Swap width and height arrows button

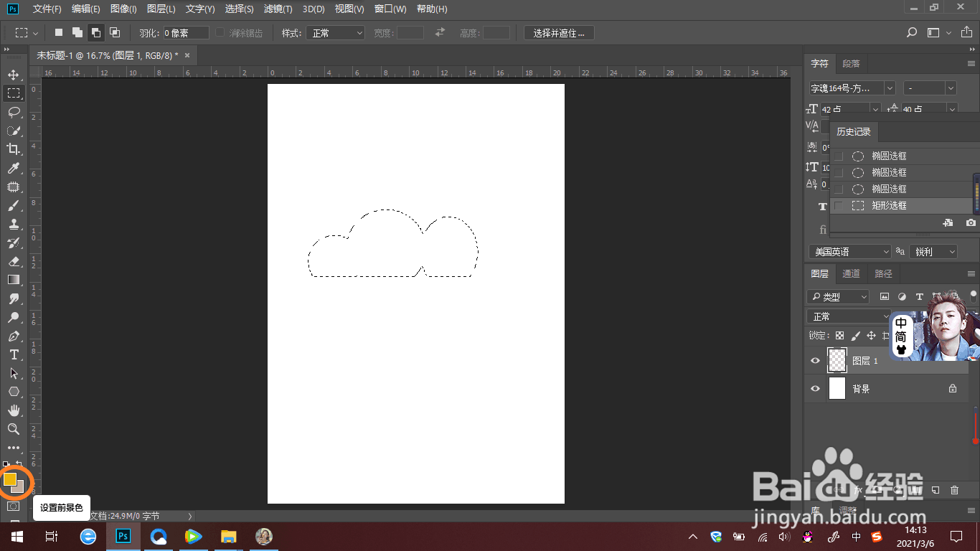click(x=440, y=32)
